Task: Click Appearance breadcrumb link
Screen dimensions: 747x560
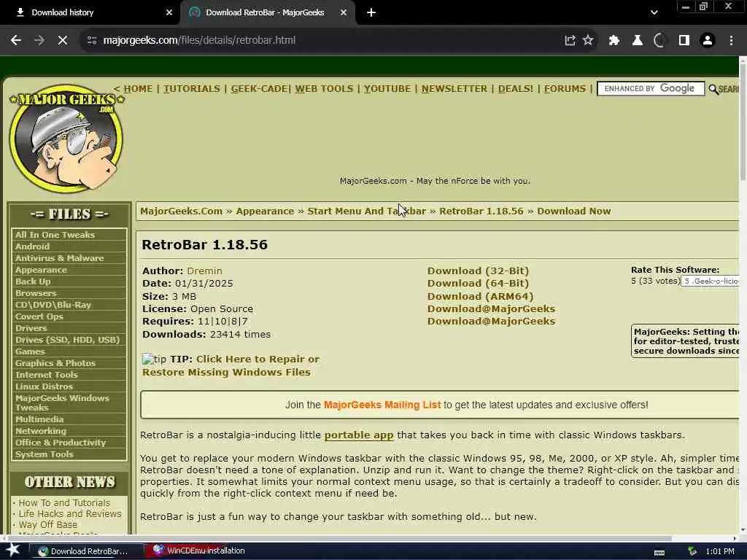Action: (x=265, y=211)
